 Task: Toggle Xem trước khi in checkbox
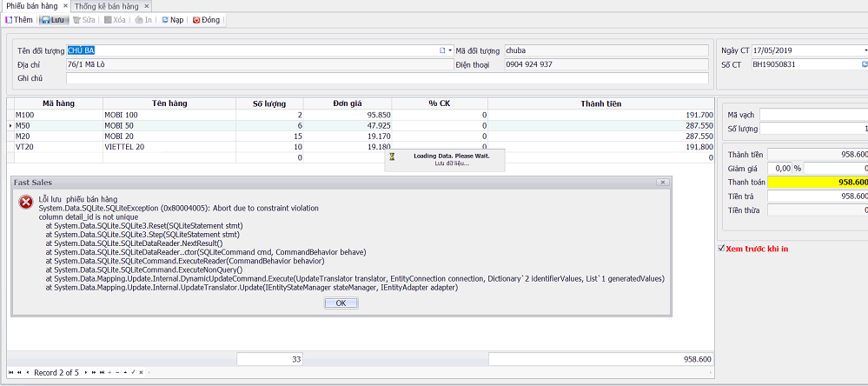point(721,249)
